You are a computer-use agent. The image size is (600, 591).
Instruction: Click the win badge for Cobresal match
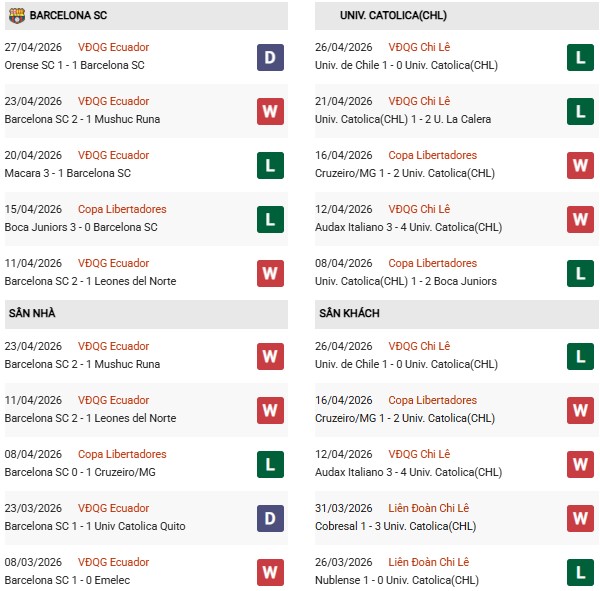(x=580, y=518)
